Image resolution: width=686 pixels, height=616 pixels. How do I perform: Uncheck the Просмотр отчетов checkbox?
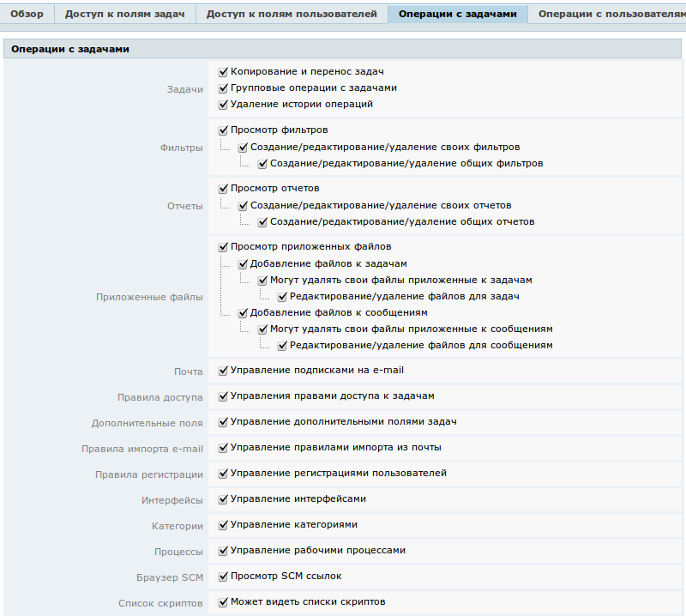(223, 189)
